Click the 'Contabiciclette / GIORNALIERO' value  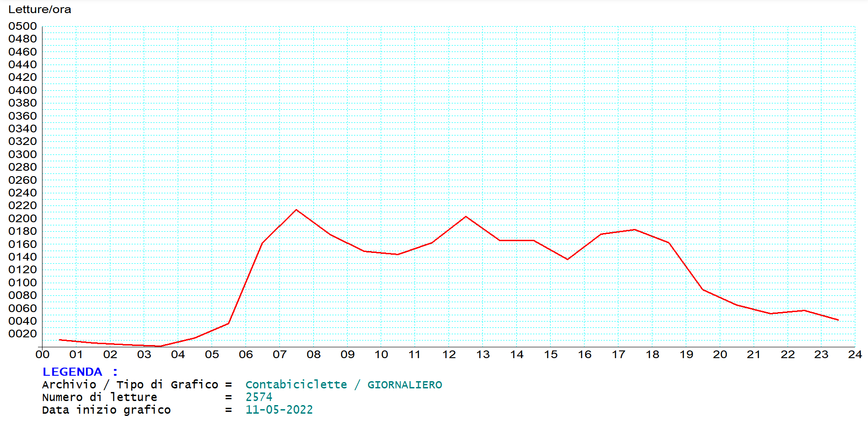pyautogui.click(x=344, y=385)
